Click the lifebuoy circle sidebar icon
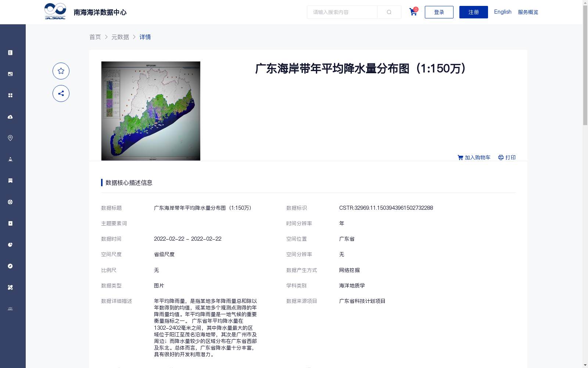Image resolution: width=588 pixels, height=368 pixels. [x=10, y=202]
